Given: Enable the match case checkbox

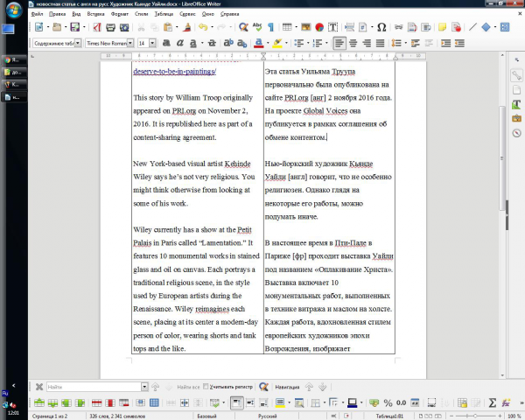Looking at the screenshot, I should coord(206,386).
